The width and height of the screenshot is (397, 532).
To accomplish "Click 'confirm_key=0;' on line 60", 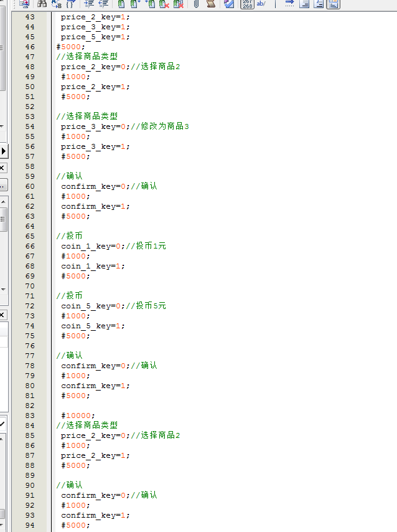I will 95,187.
